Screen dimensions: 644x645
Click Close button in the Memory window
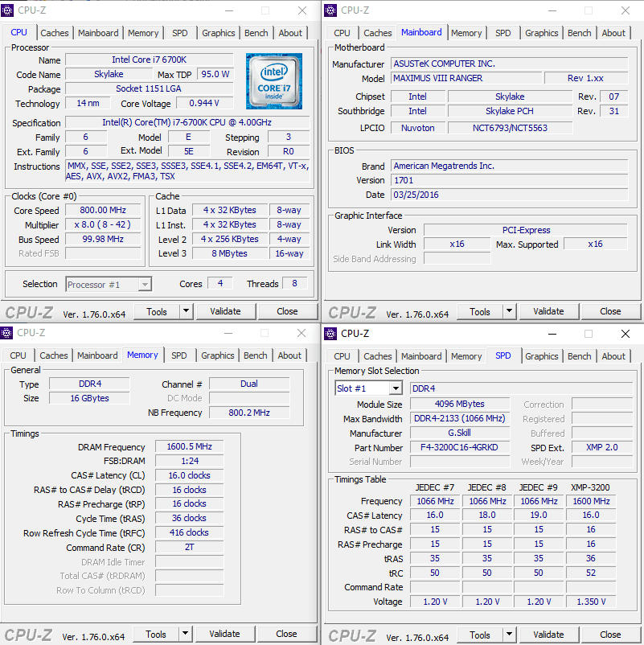(286, 634)
